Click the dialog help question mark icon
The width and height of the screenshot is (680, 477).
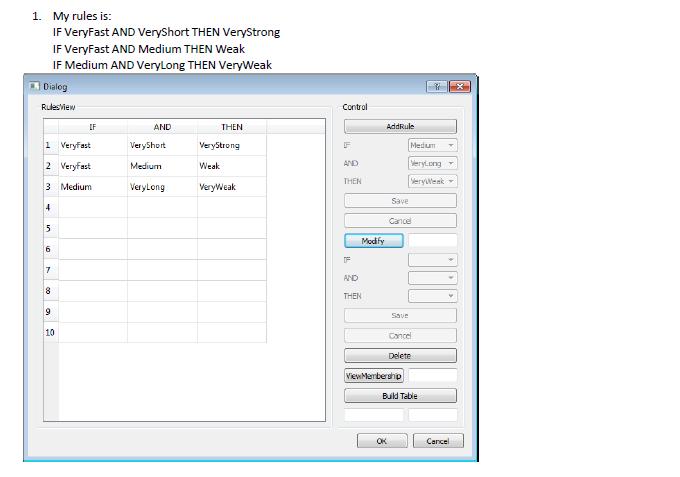pyautogui.click(x=436, y=86)
